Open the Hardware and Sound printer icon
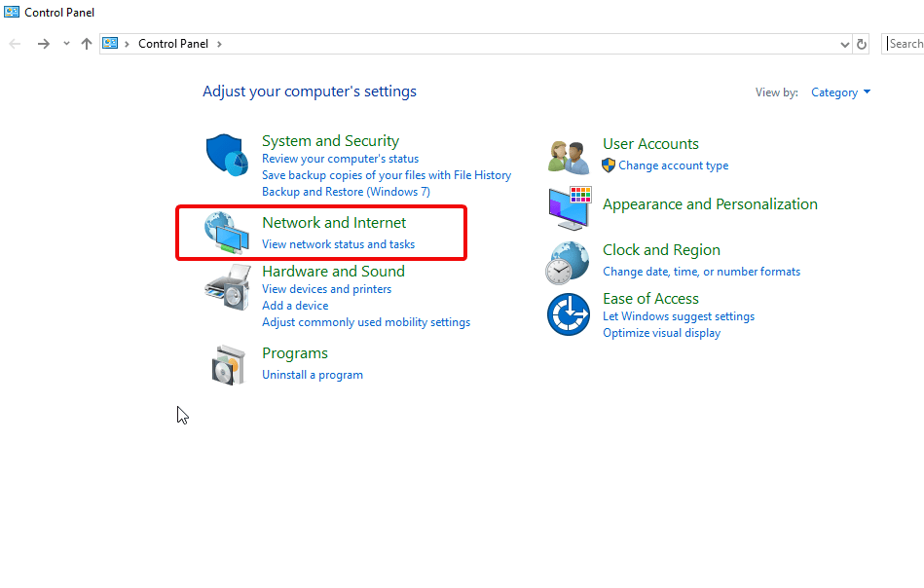This screenshot has width=924, height=588. pyautogui.click(x=228, y=287)
